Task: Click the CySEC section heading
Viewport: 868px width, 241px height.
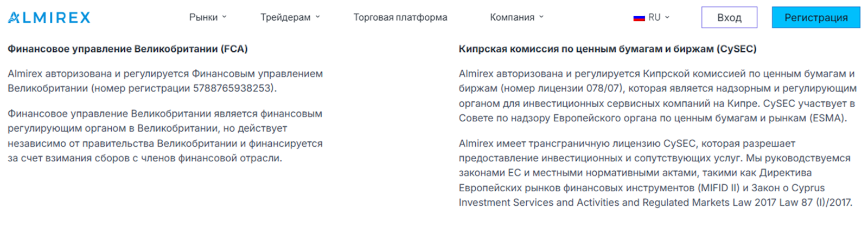Action: (x=607, y=49)
